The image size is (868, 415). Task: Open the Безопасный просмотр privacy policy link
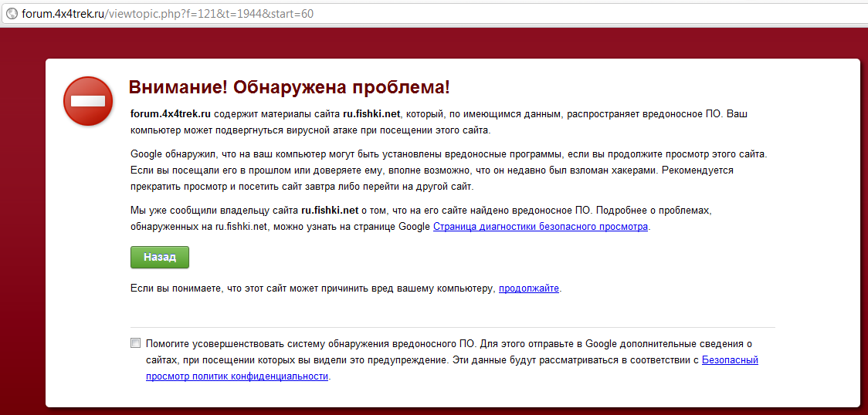(x=730, y=360)
